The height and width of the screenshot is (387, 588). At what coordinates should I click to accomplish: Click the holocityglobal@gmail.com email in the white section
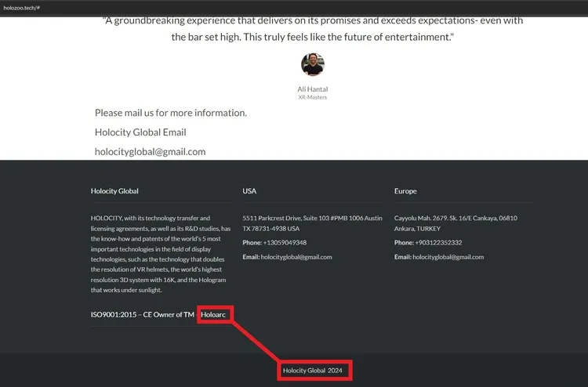pos(150,152)
